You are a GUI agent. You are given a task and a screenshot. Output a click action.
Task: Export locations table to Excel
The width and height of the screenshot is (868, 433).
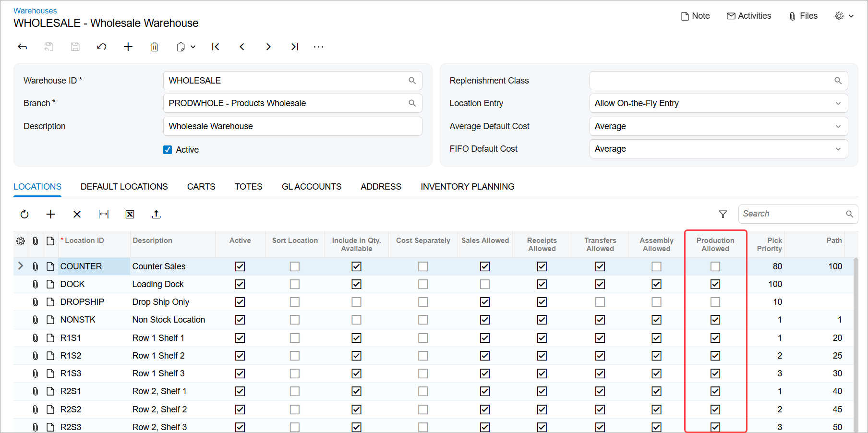click(130, 214)
